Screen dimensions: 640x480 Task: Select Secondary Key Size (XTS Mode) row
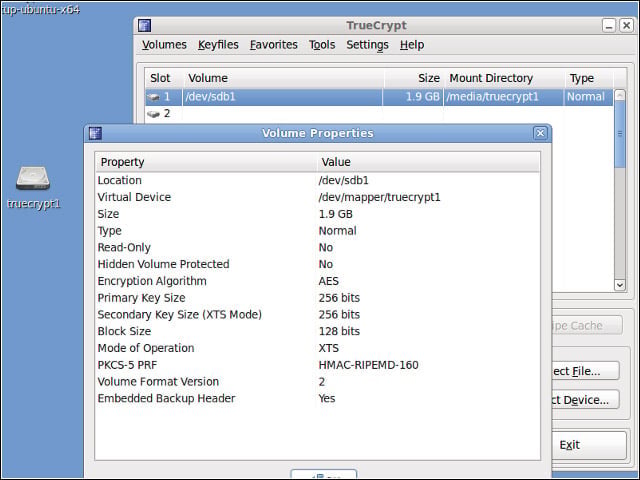pyautogui.click(x=318, y=315)
